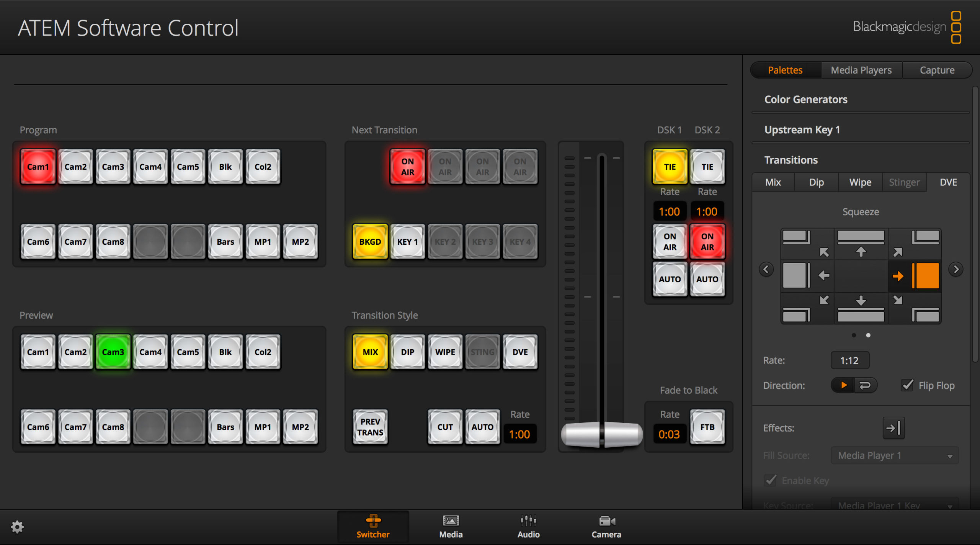Open Fill Source Media Player 1 dropdown
The height and width of the screenshot is (545, 980).
point(894,456)
